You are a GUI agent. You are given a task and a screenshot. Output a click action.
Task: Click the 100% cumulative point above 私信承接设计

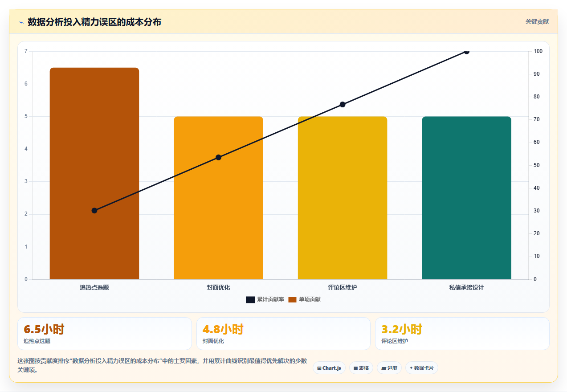[466, 51]
